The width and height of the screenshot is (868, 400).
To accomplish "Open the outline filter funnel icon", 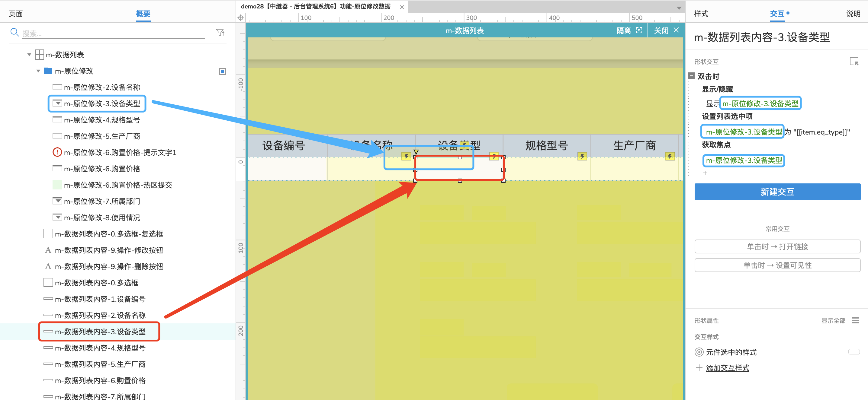I will point(220,32).
